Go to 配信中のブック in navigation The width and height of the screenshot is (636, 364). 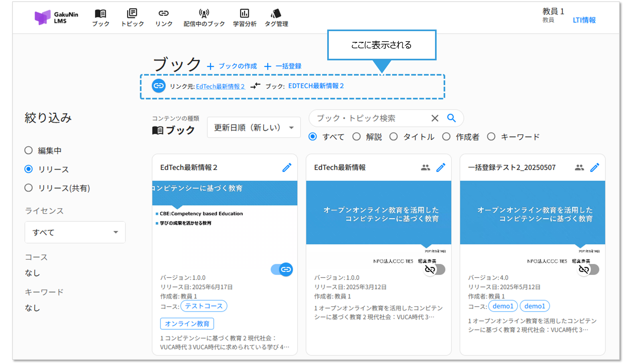204,17
